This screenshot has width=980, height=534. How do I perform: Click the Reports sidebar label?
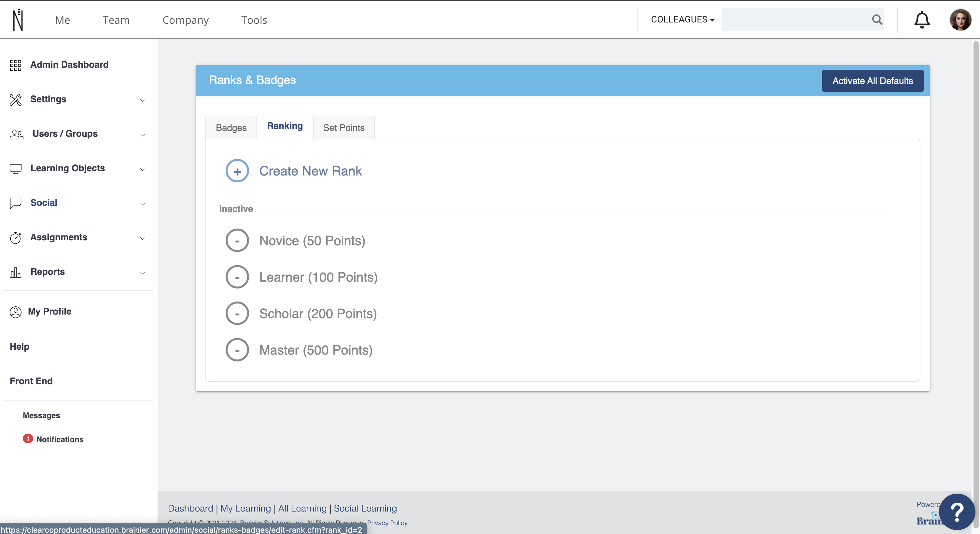(x=48, y=272)
